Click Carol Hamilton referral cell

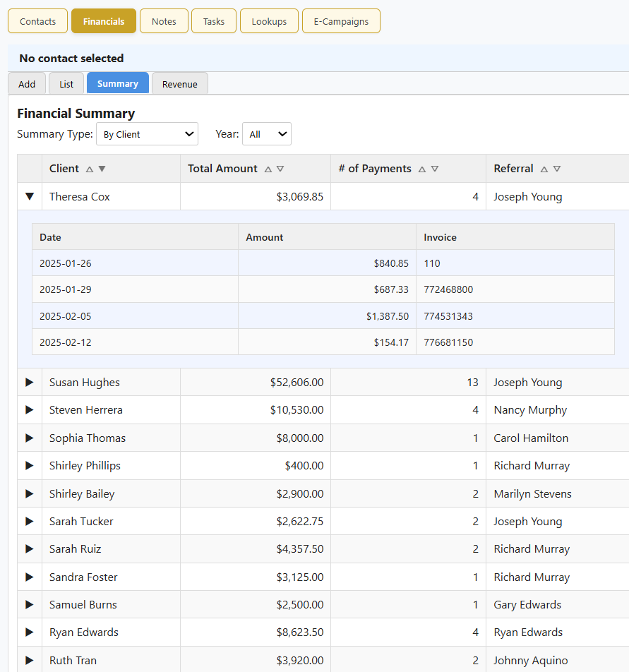coord(531,438)
